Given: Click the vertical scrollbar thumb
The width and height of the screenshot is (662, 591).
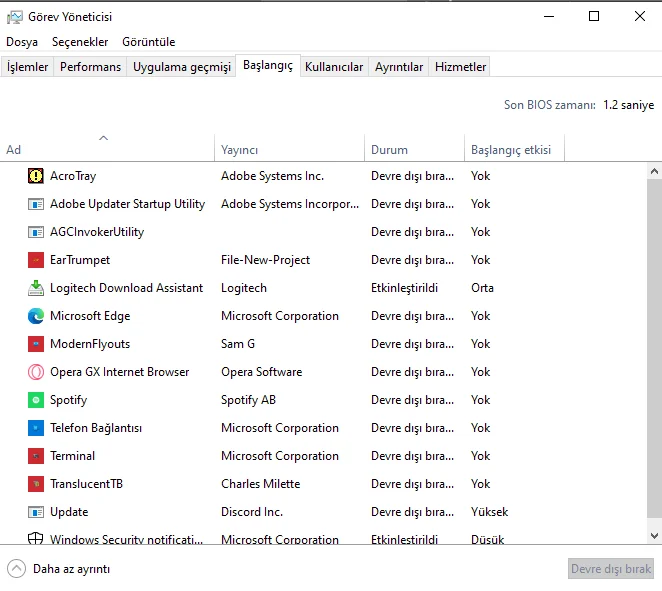Looking at the screenshot, I should (654, 348).
